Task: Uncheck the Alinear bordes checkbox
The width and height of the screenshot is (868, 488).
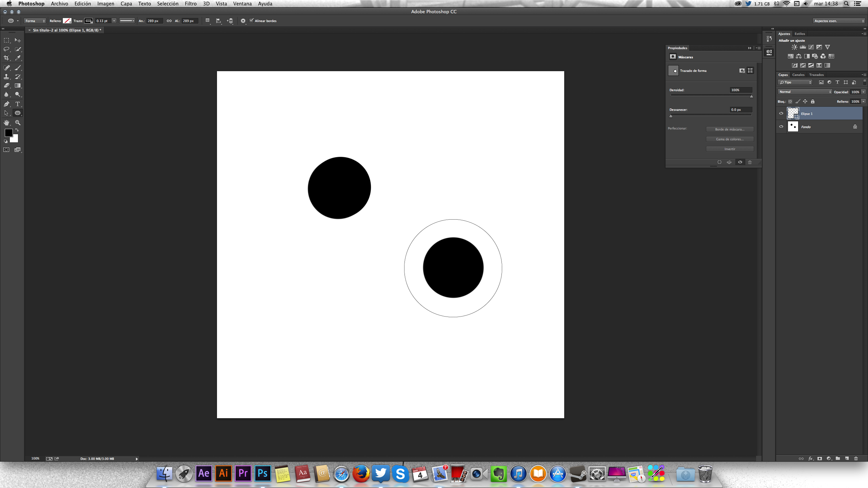Action: click(252, 21)
